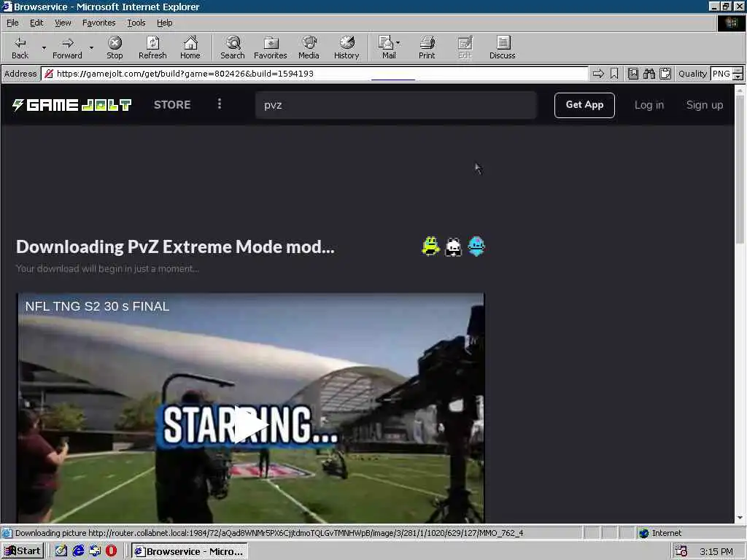Image resolution: width=747 pixels, height=560 pixels.
Task: Decrease Quality with the down stepper arrow
Action: [738, 77]
